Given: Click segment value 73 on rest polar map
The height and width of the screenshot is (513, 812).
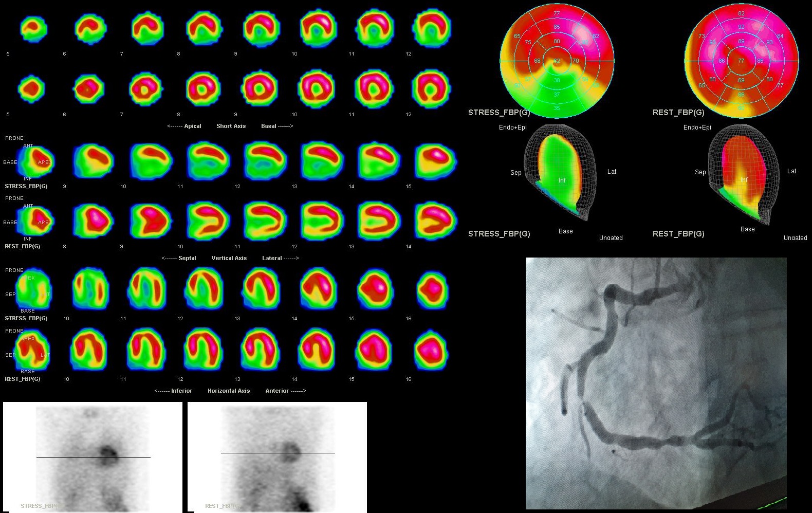Looking at the screenshot, I should (702, 36).
